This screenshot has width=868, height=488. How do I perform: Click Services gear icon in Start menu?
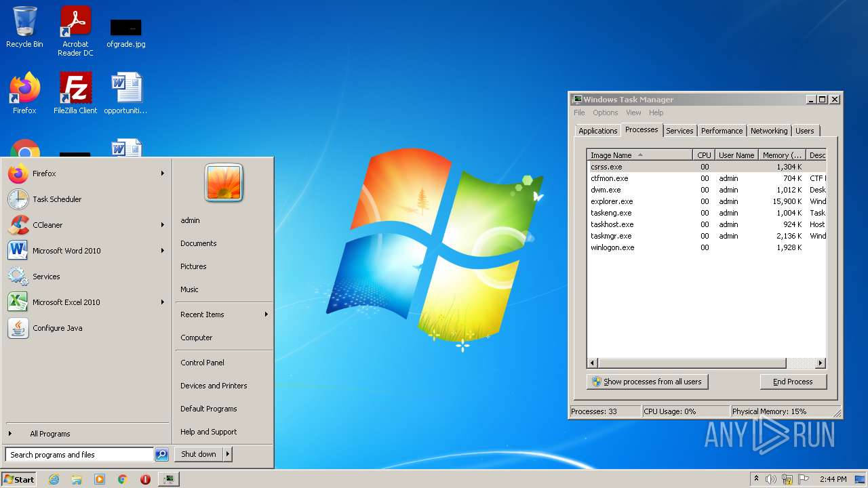pos(18,277)
